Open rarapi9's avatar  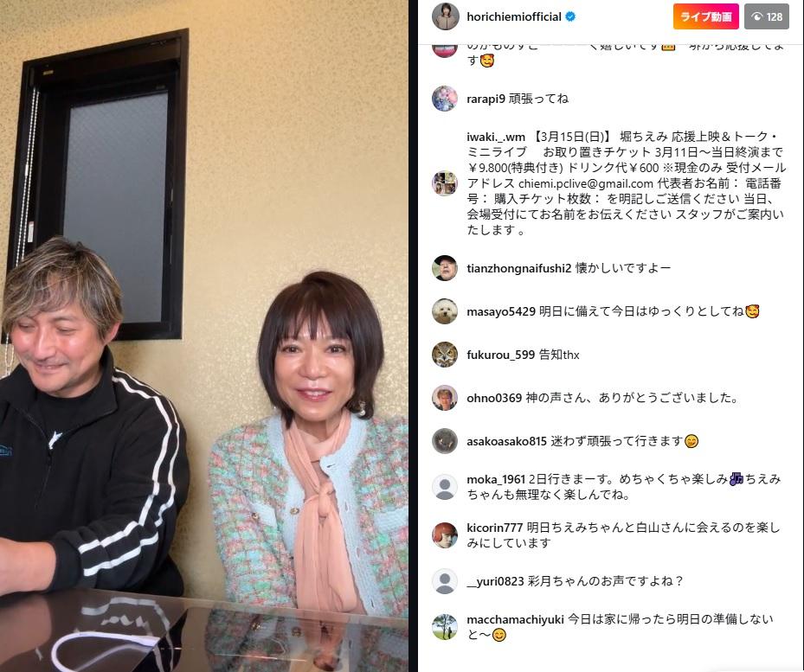point(445,99)
